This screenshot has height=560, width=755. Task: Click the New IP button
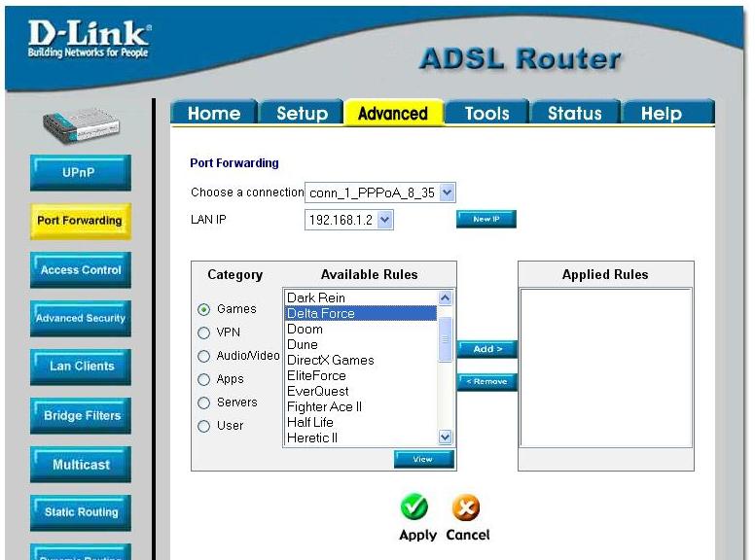point(486,219)
